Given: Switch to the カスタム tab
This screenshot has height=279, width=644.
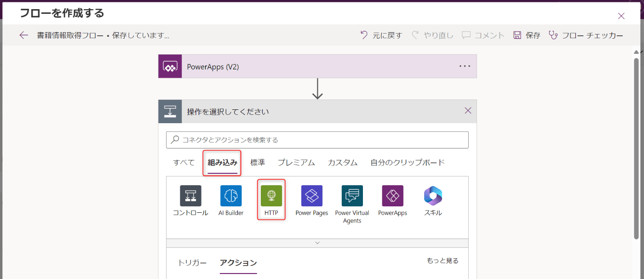Looking at the screenshot, I should [343, 162].
